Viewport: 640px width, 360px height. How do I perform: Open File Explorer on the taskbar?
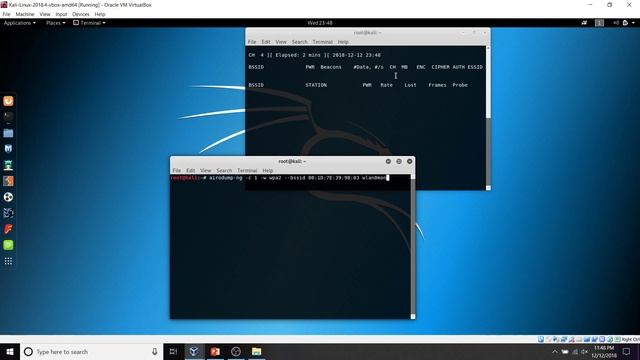[x=256, y=352]
